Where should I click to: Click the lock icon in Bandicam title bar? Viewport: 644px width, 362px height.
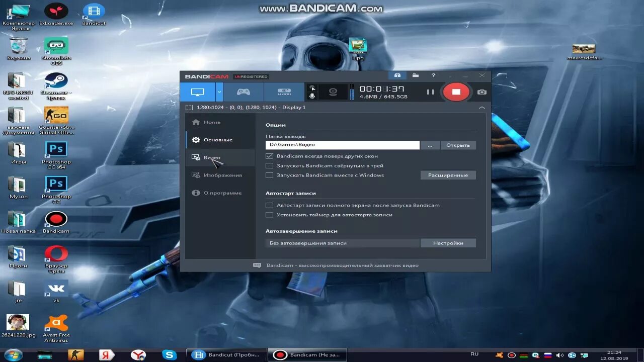click(397, 75)
